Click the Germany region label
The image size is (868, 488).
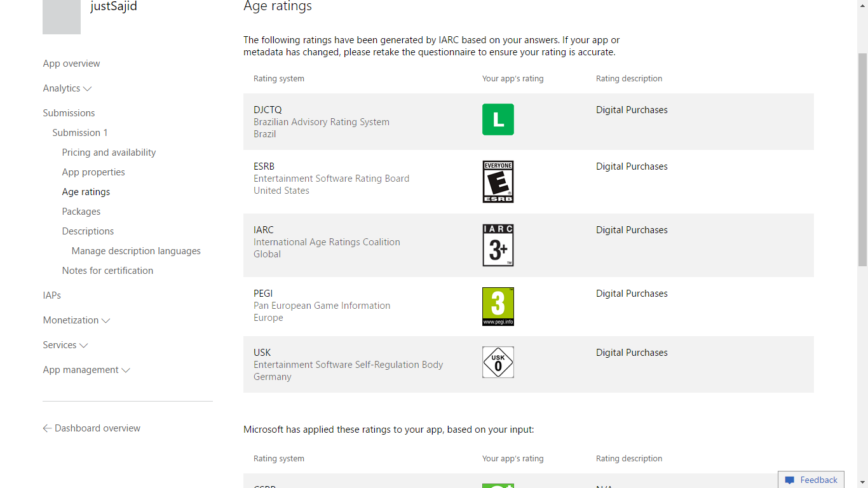coord(272,377)
